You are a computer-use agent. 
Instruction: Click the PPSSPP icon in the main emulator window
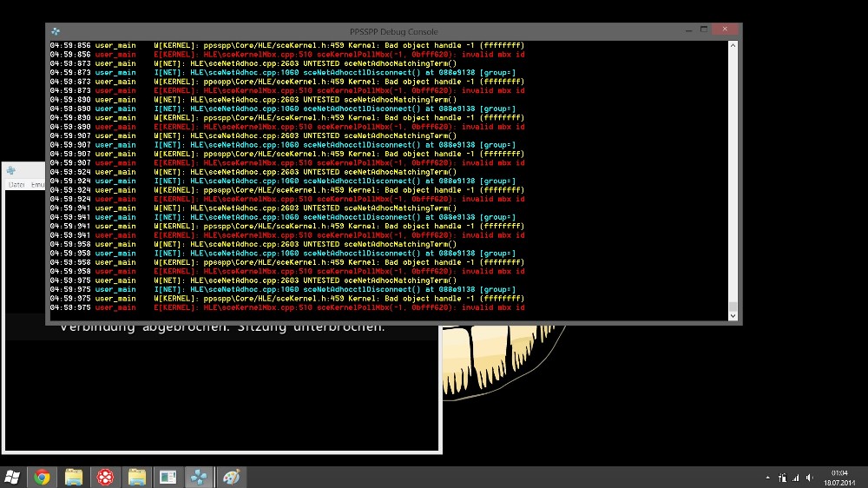pyautogui.click(x=11, y=170)
